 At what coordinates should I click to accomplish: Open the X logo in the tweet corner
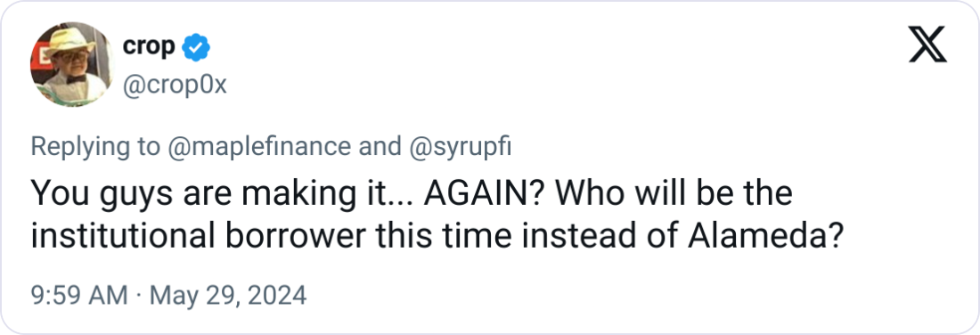(x=927, y=45)
